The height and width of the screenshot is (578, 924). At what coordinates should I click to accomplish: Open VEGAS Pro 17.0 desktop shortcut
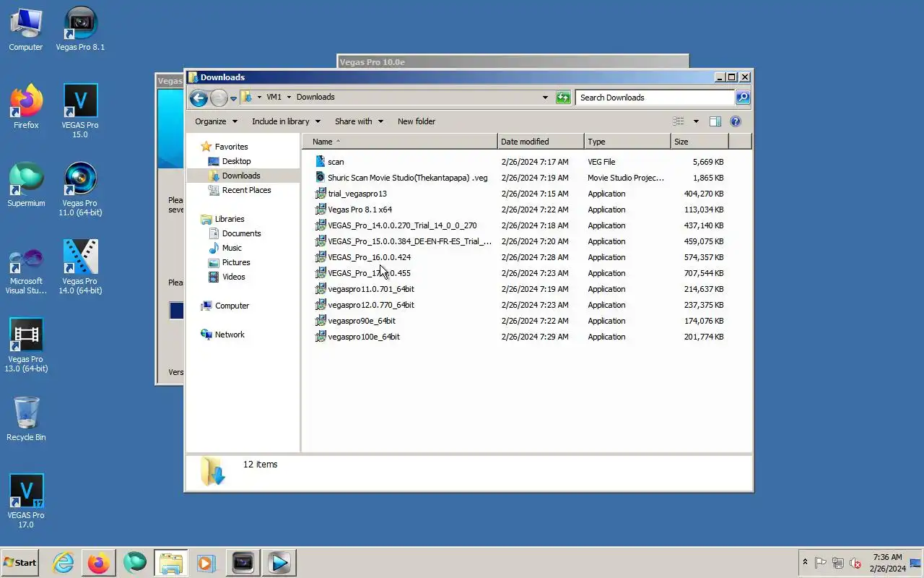26,501
